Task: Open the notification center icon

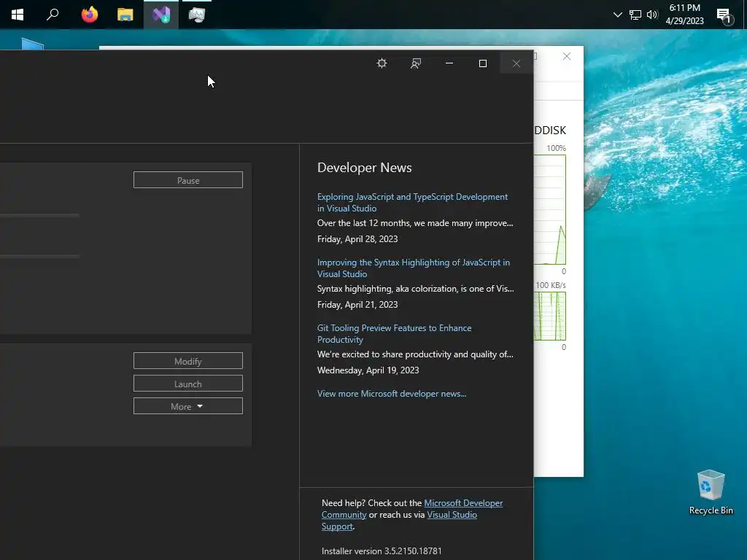Action: (x=724, y=16)
